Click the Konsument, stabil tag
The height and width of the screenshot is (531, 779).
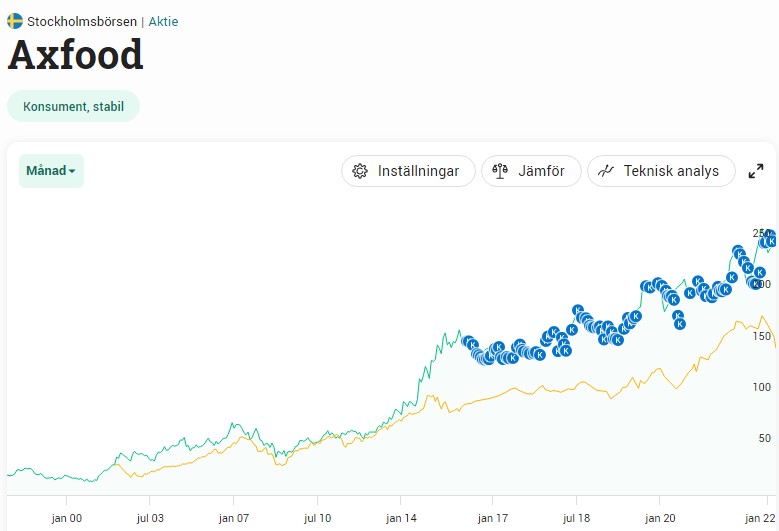[73, 106]
